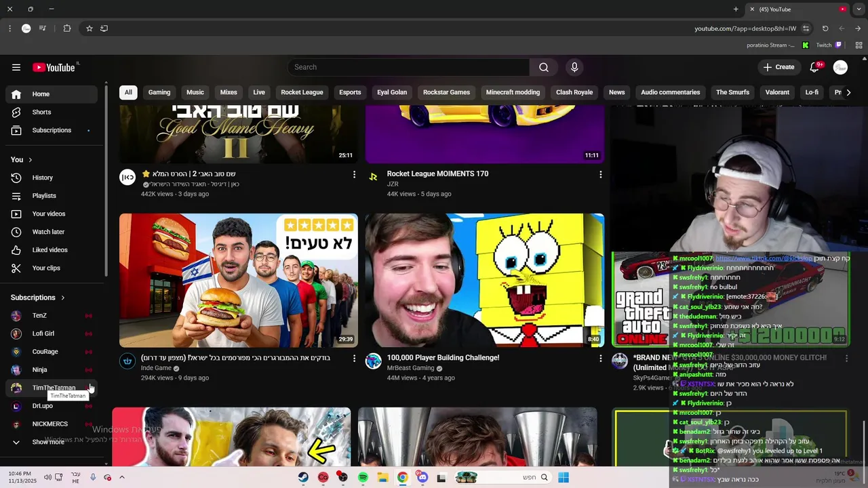Go to Home in sidebar
The width and height of the screenshot is (868, 488).
click(x=52, y=94)
